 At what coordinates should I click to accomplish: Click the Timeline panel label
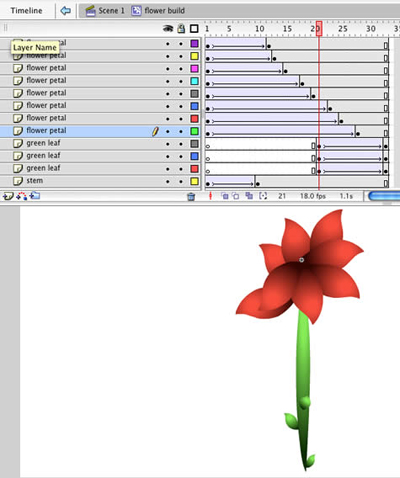26,11
